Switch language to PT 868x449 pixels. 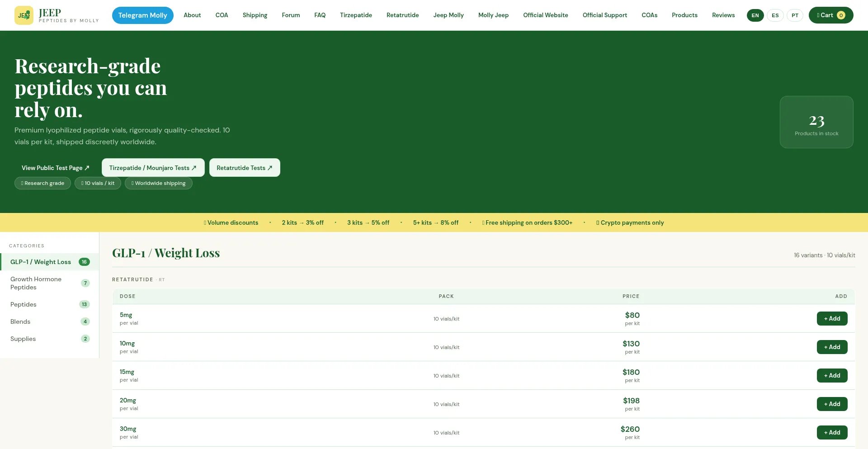795,15
